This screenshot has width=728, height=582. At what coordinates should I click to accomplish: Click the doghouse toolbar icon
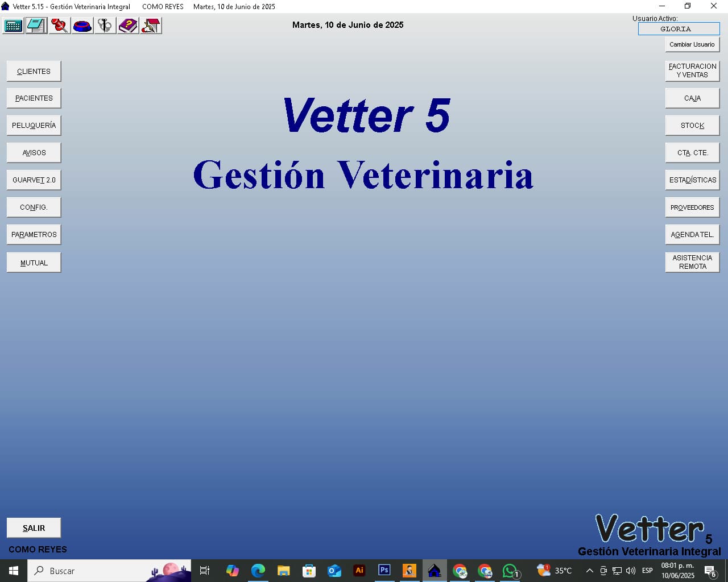(151, 26)
